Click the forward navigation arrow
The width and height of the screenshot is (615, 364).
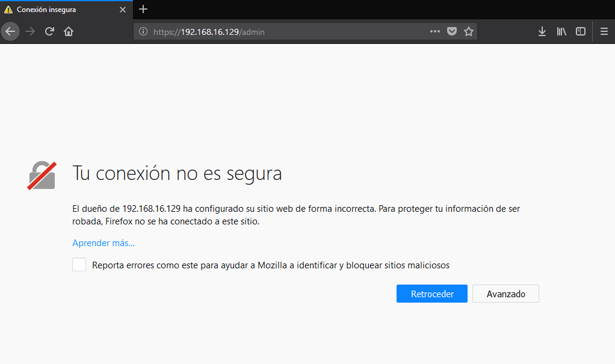point(30,31)
